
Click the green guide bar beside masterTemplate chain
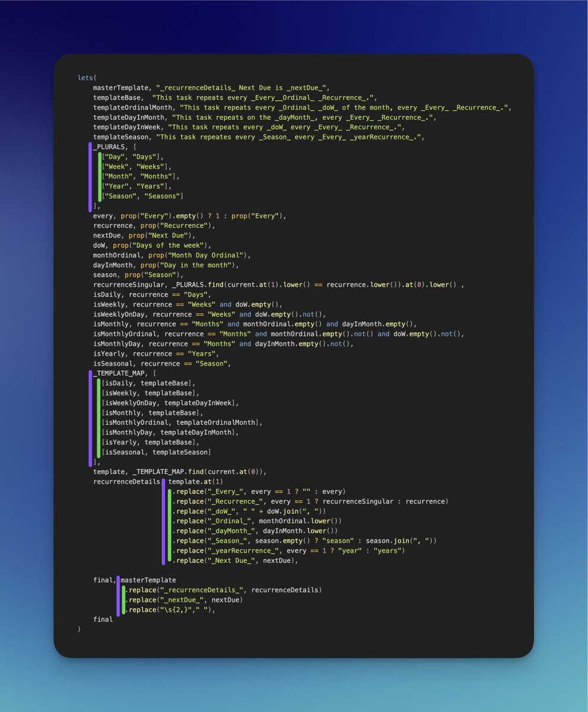click(x=124, y=599)
